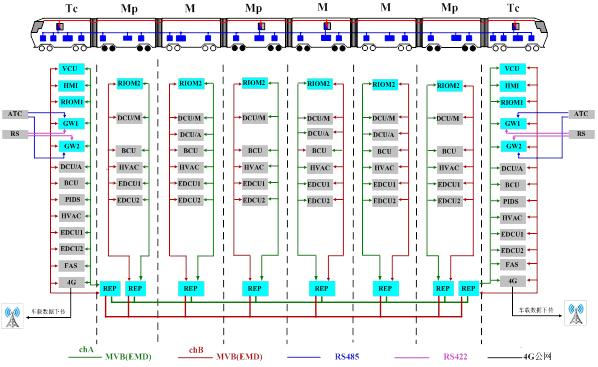
Task: Click the left VCU module
Action: pos(71,69)
